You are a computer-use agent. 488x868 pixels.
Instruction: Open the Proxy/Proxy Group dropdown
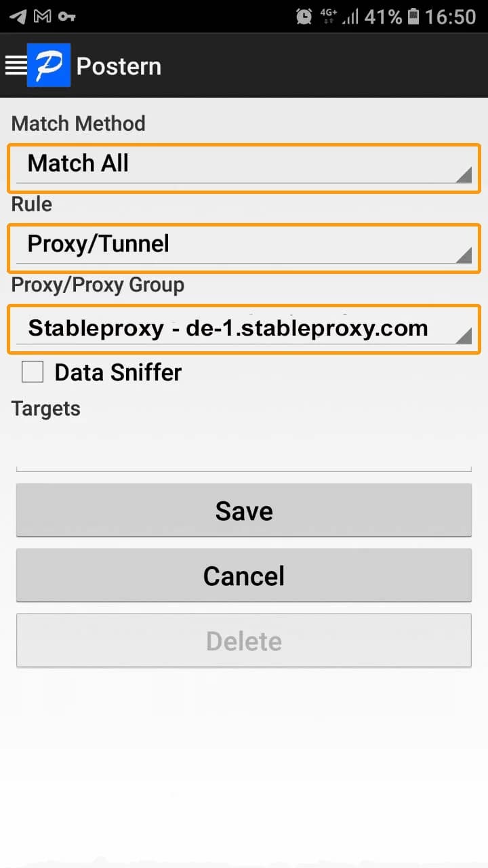point(244,330)
